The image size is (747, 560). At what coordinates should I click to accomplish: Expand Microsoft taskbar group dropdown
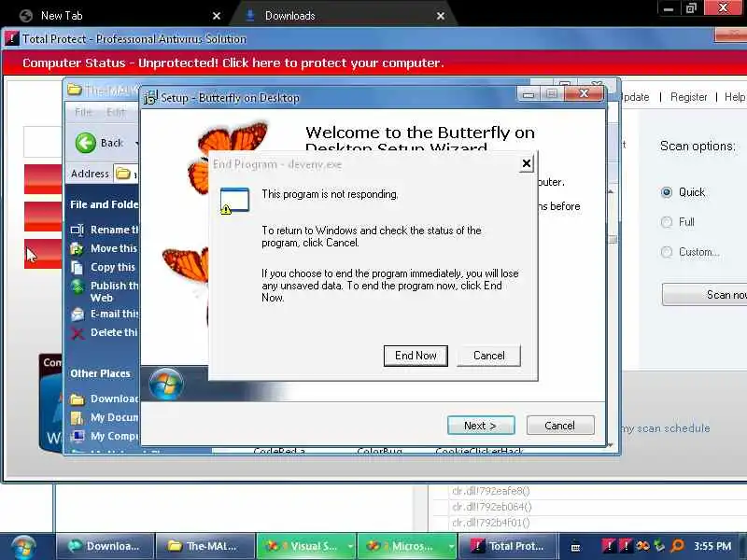[450, 546]
